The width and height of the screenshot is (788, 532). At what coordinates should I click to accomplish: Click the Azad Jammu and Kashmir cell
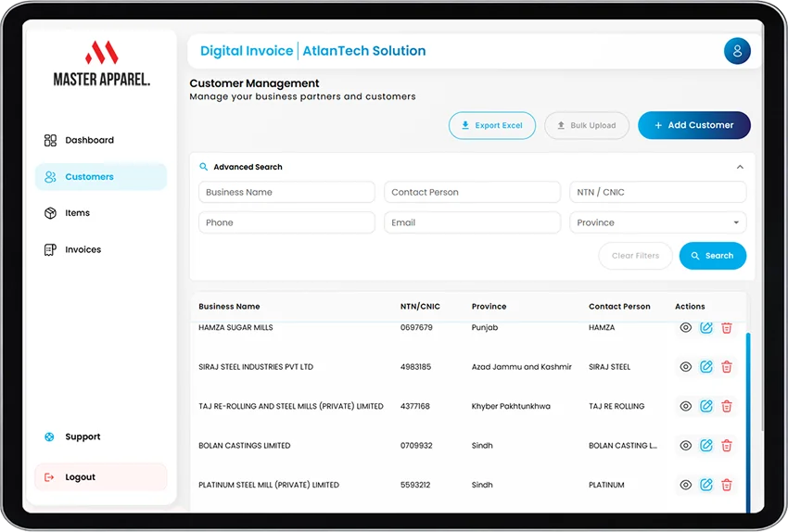point(521,367)
